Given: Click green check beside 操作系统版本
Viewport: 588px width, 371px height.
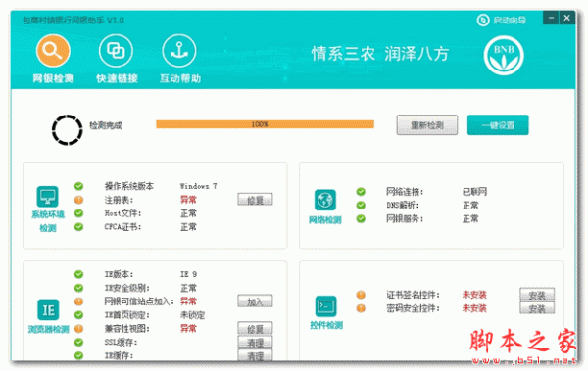Looking at the screenshot, I should (78, 186).
